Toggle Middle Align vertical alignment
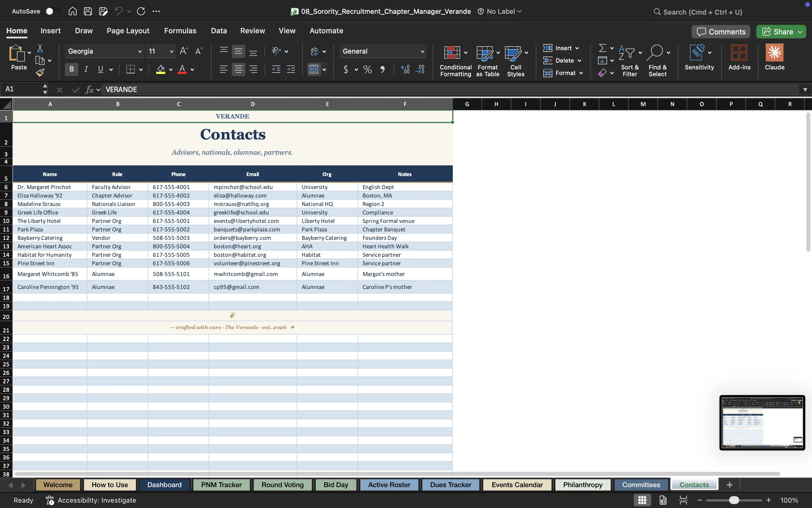The width and height of the screenshot is (812, 508). click(238, 51)
